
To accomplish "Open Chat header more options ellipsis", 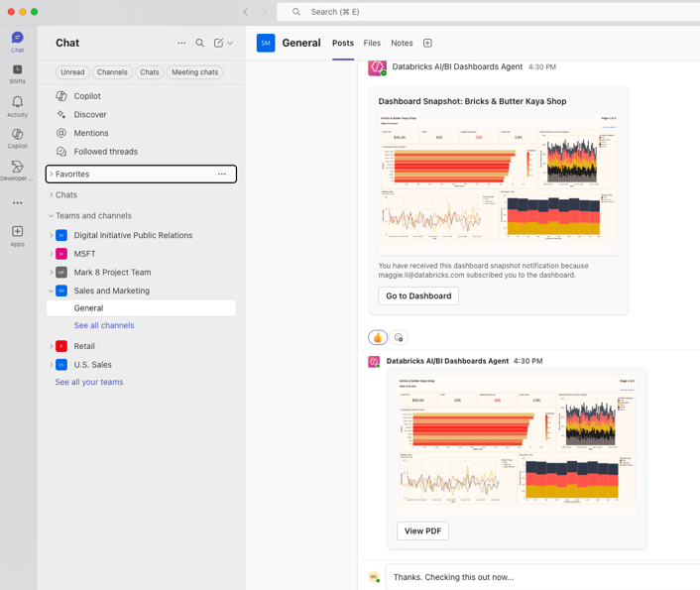I will [x=181, y=43].
